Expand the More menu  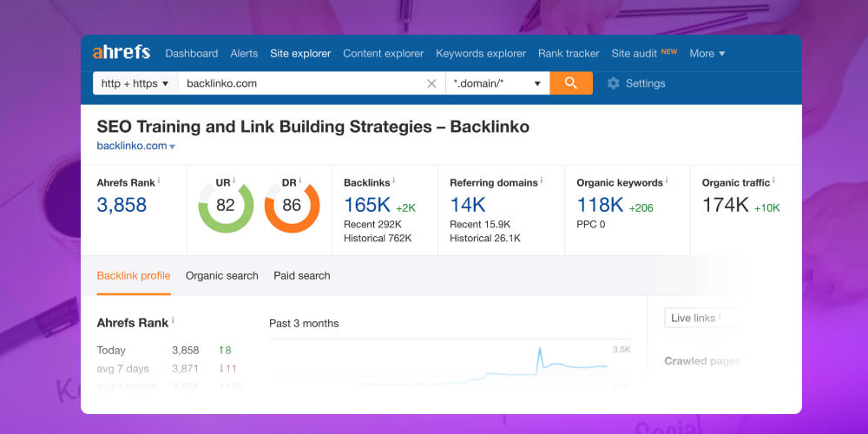click(x=707, y=53)
